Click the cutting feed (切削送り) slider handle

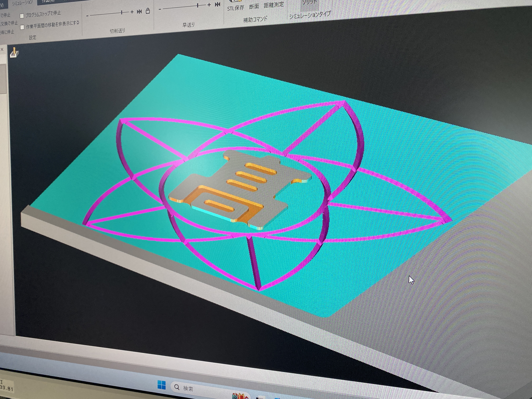click(x=122, y=13)
